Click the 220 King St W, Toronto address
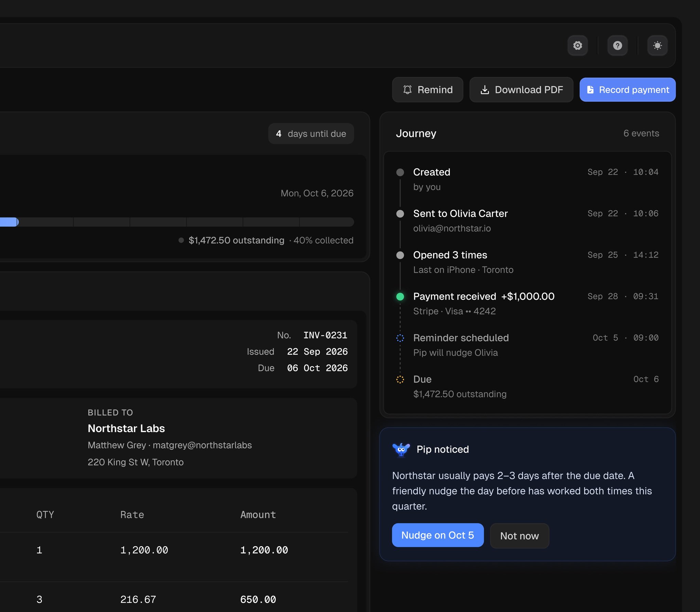The width and height of the screenshot is (700, 612). pyautogui.click(x=136, y=462)
